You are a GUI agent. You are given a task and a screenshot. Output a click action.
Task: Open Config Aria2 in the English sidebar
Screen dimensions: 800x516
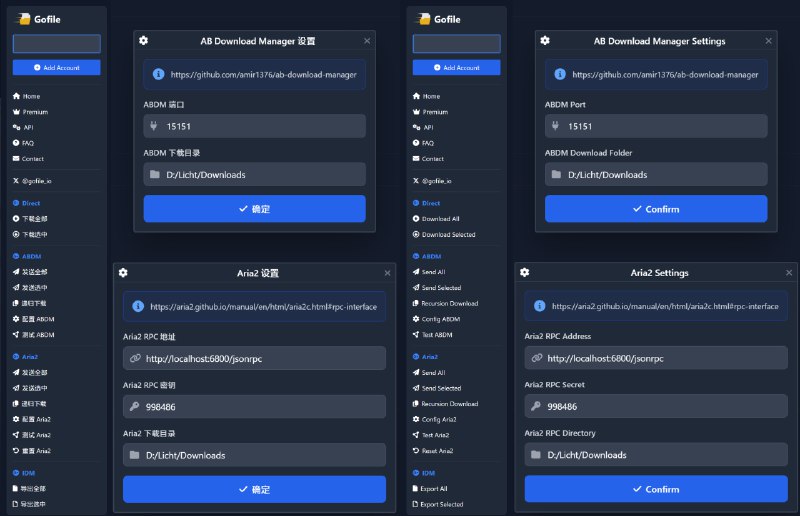(x=435, y=420)
